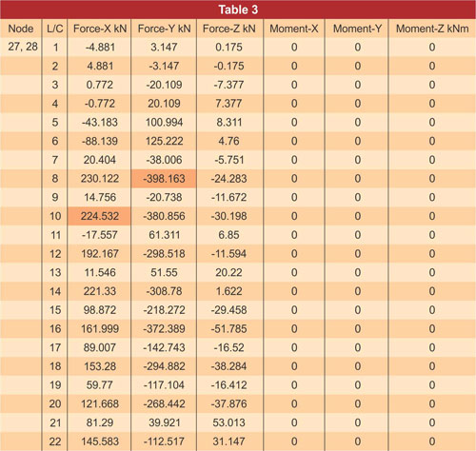Click the -380.856 Force-Y value
The height and width of the screenshot is (451, 476).
164,216
